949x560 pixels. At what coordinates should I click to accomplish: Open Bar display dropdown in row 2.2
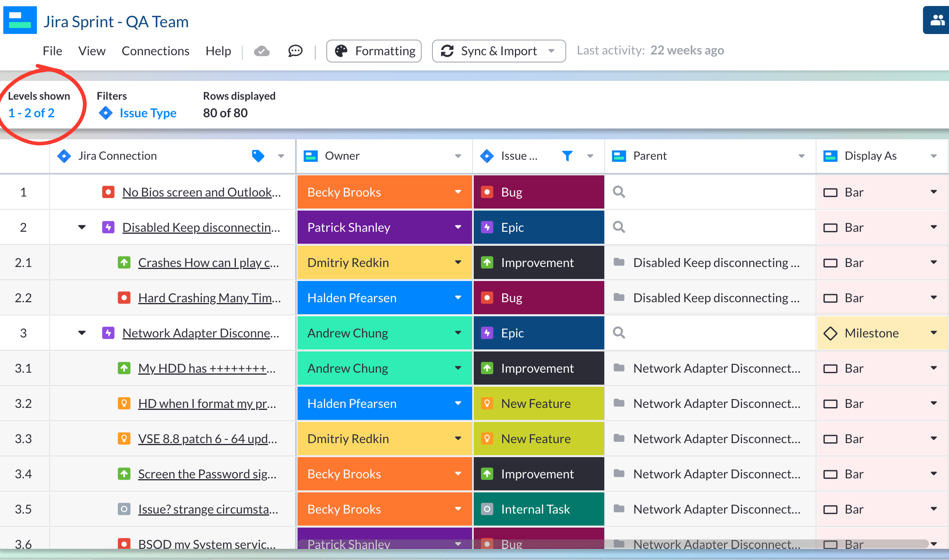(x=934, y=298)
